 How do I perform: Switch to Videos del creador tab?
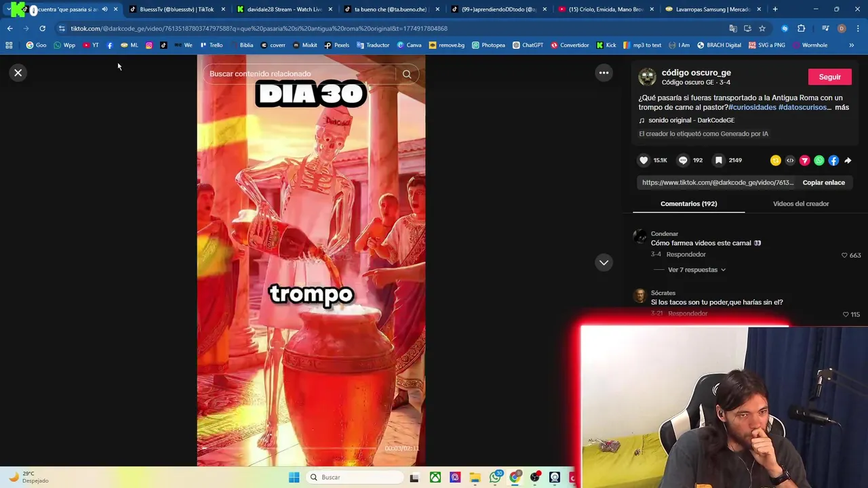pyautogui.click(x=801, y=203)
